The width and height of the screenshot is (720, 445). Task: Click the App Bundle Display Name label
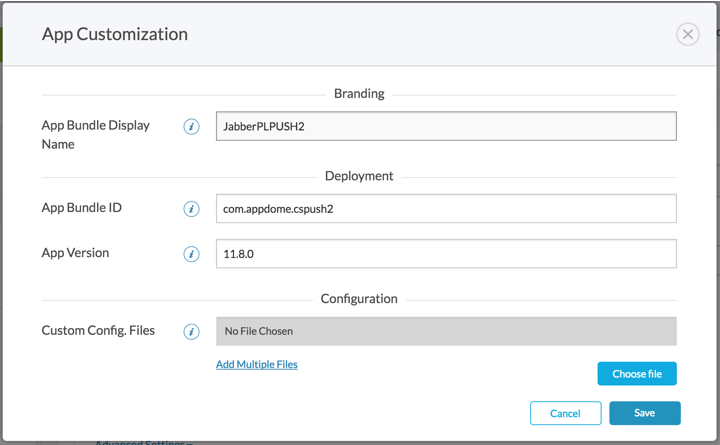click(96, 135)
